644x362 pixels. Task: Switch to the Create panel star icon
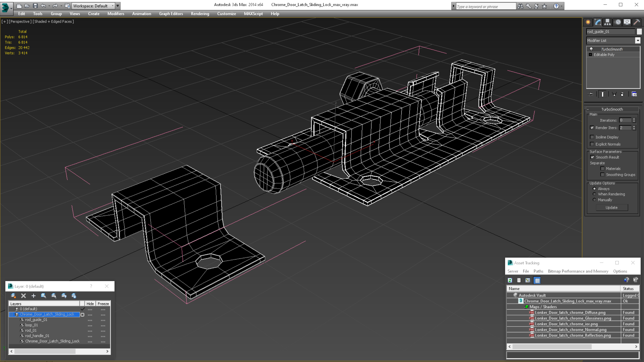[588, 22]
